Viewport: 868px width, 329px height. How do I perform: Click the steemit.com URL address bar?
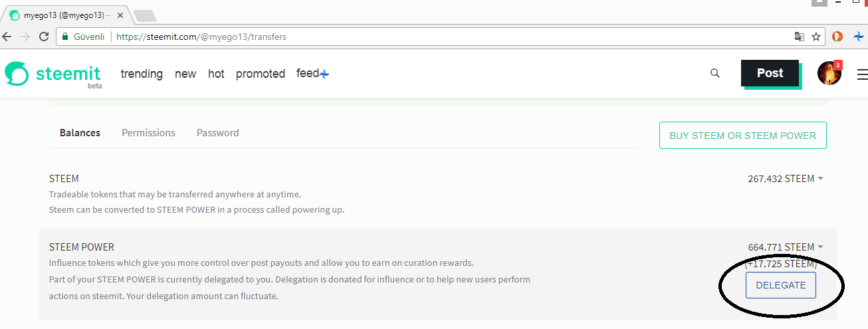tap(399, 37)
